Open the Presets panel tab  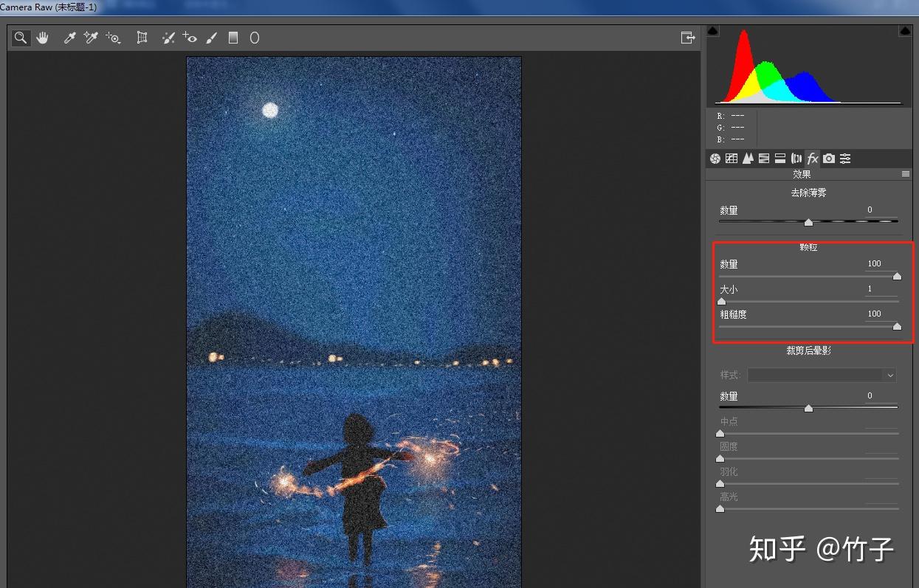click(x=845, y=159)
